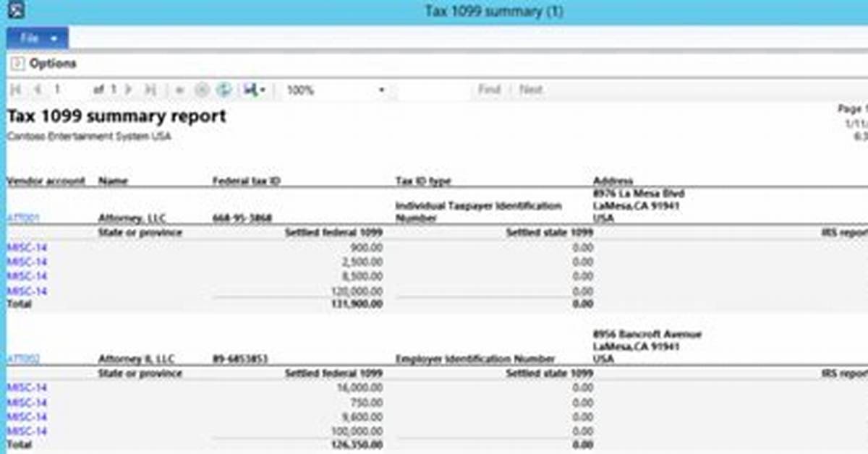The height and width of the screenshot is (454, 868).
Task: Click the Find button
Action: click(x=489, y=90)
